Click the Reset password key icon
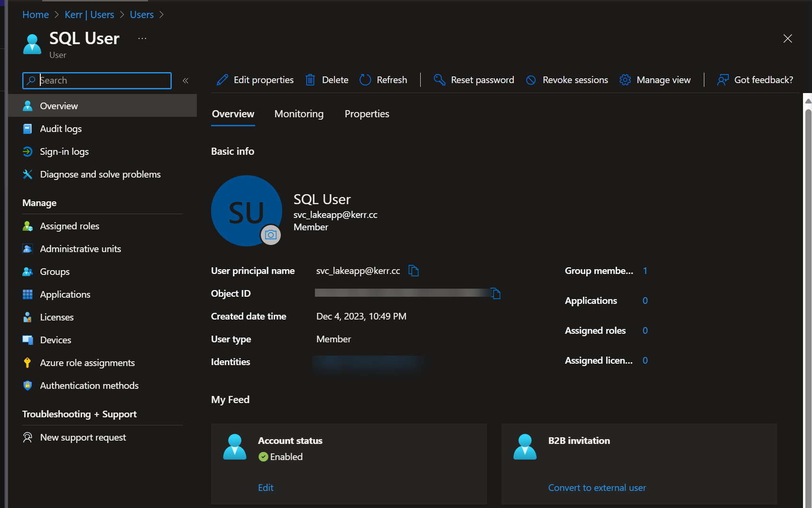Screen dimensions: 812x508 point(439,80)
